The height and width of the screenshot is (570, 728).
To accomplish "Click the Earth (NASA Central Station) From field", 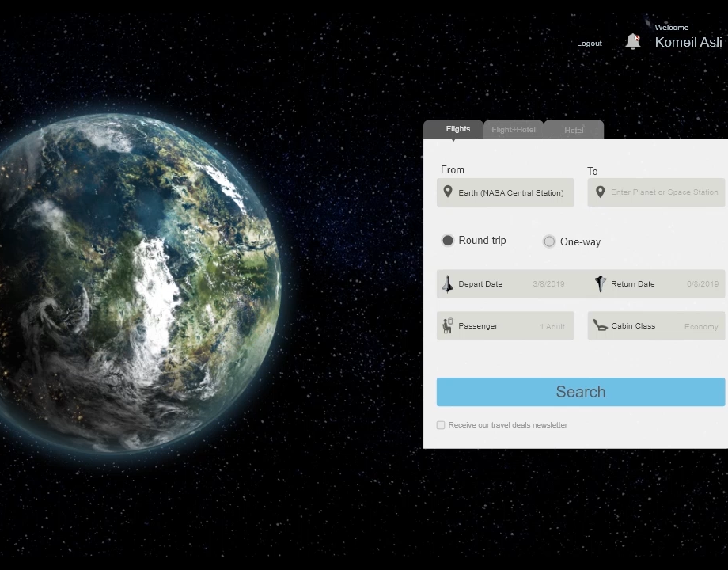I will pos(505,192).
